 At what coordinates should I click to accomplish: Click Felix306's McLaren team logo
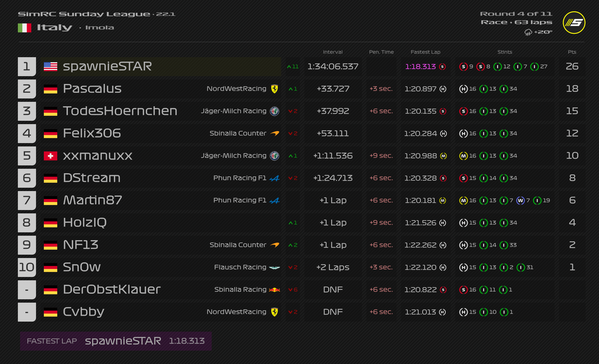[275, 134]
